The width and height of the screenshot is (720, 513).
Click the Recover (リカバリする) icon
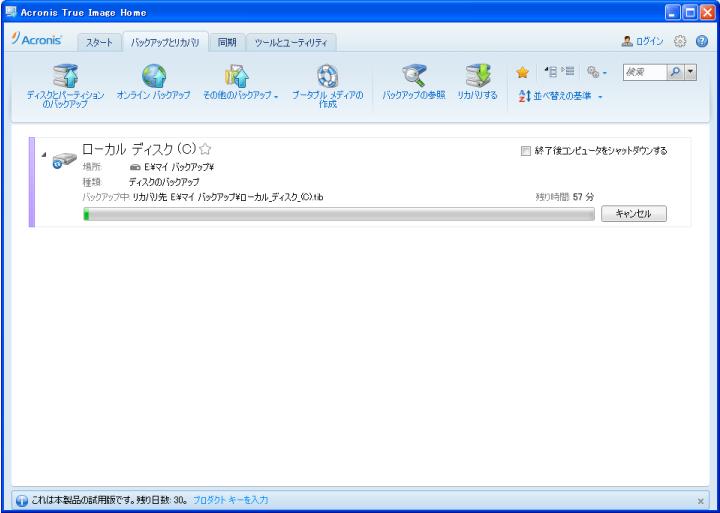[478, 76]
